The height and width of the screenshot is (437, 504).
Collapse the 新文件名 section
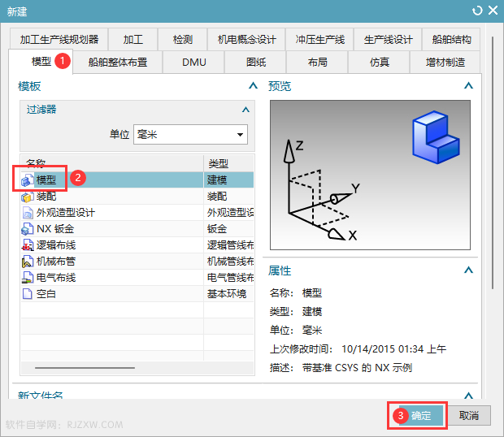[x=468, y=395]
